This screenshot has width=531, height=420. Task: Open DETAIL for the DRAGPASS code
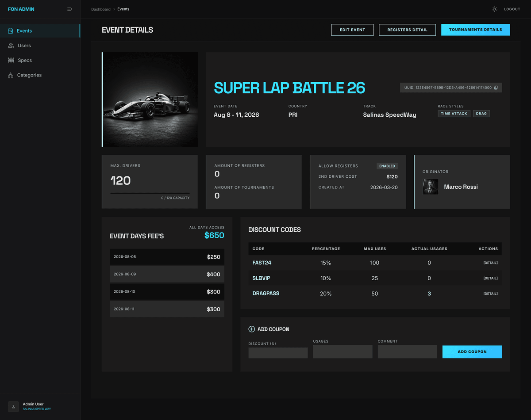tap(490, 294)
